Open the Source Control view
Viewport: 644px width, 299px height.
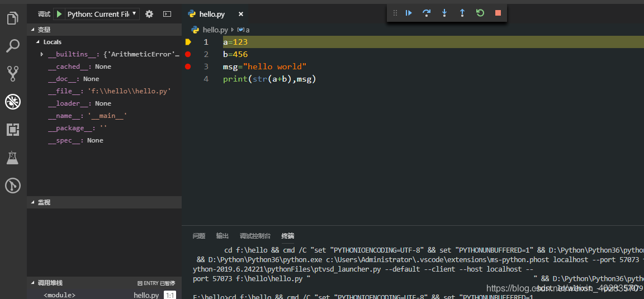tap(13, 74)
